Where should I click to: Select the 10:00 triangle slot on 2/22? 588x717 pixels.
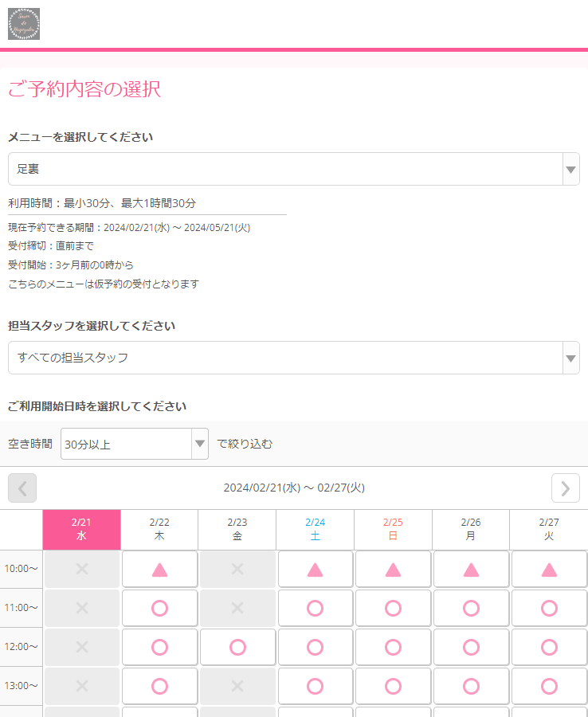(159, 569)
